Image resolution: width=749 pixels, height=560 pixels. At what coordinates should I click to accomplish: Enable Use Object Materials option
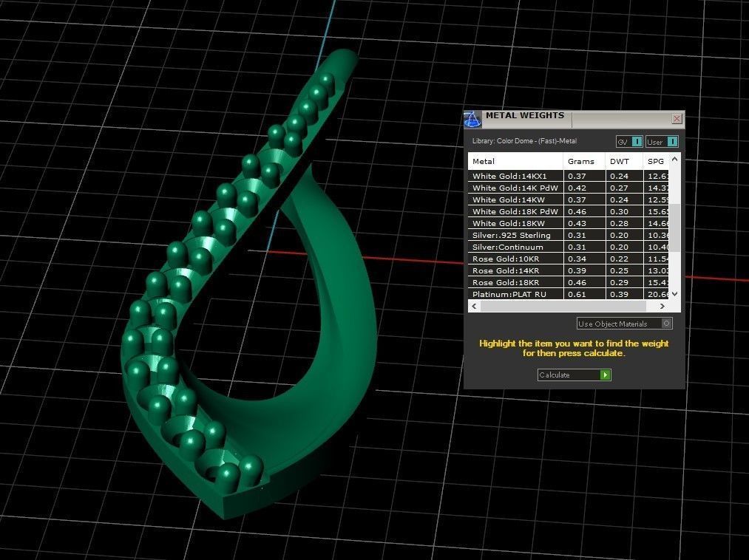point(624,324)
